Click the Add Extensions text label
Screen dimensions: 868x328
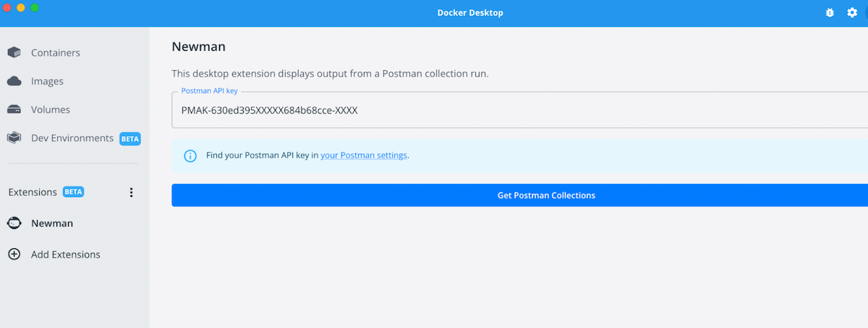pyautogui.click(x=66, y=255)
